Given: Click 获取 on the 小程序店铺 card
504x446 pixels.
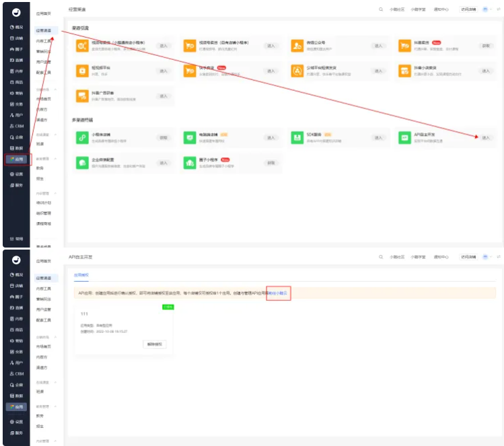Looking at the screenshot, I should click(x=164, y=137).
